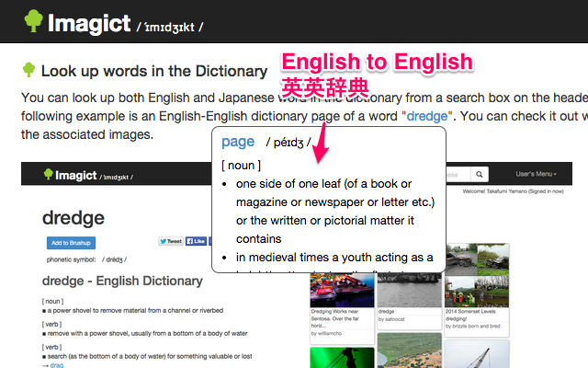Open the Imagict title in the top header

coord(89,23)
